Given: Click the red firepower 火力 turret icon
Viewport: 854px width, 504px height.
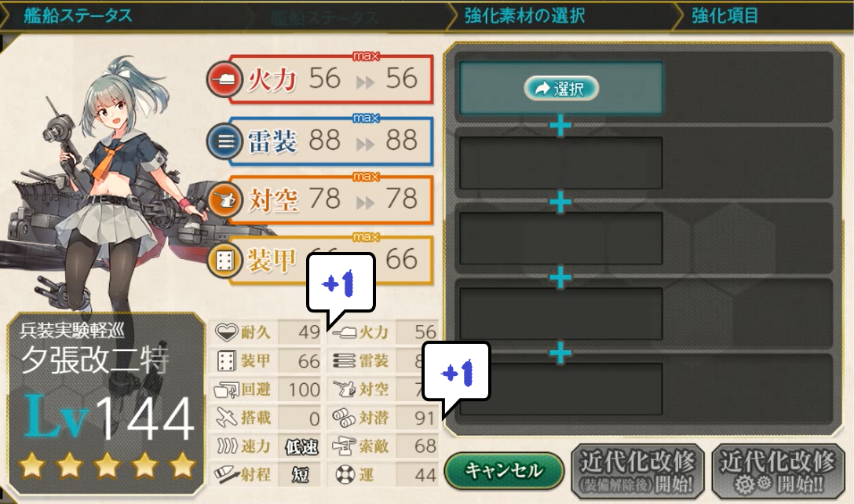Looking at the screenshot, I should [x=224, y=79].
